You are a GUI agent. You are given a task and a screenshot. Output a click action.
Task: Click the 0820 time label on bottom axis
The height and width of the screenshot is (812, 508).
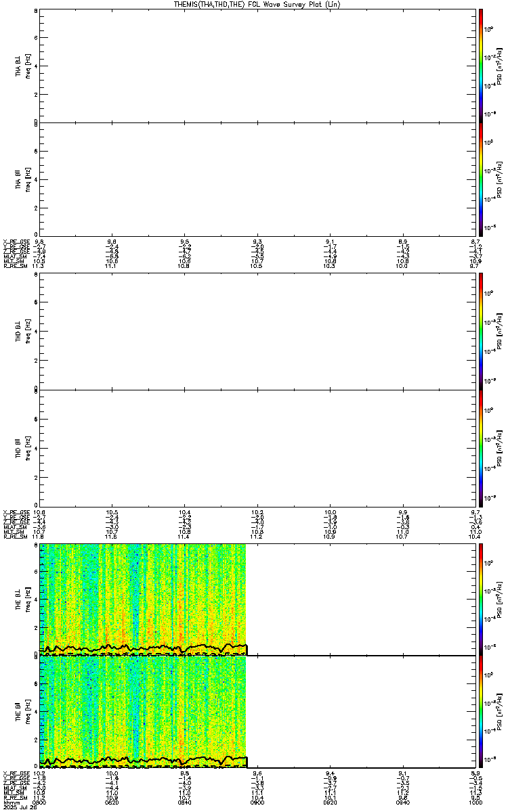click(x=112, y=803)
